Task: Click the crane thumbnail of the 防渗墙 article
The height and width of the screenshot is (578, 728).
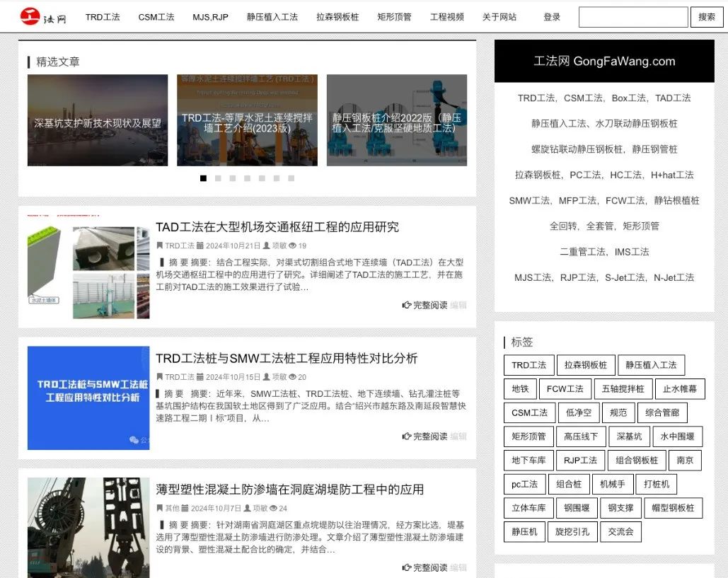Action: [88, 528]
